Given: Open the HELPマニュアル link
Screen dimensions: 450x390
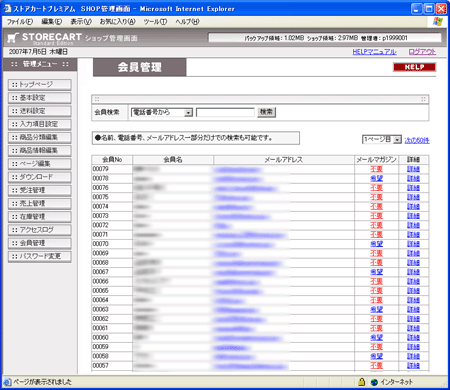Looking at the screenshot, I should coord(374,52).
